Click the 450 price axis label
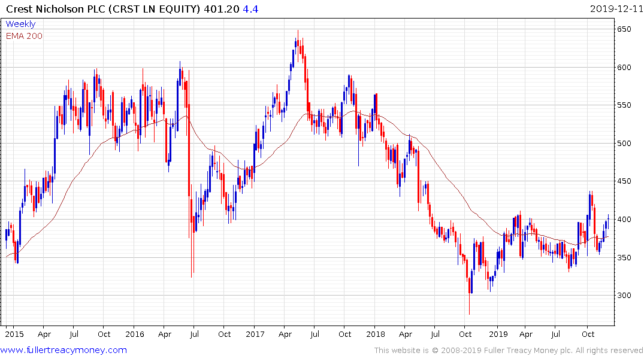Image resolution: width=644 pixels, height=359 pixels. 624,181
